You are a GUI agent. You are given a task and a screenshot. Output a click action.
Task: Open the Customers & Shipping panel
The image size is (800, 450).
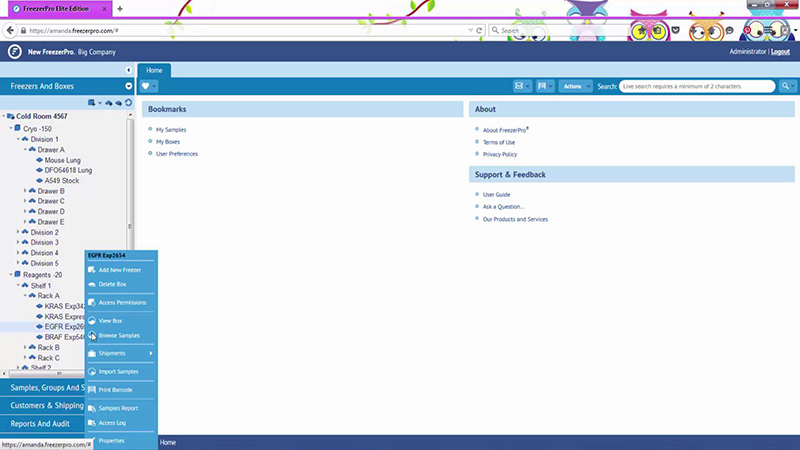(x=42, y=406)
